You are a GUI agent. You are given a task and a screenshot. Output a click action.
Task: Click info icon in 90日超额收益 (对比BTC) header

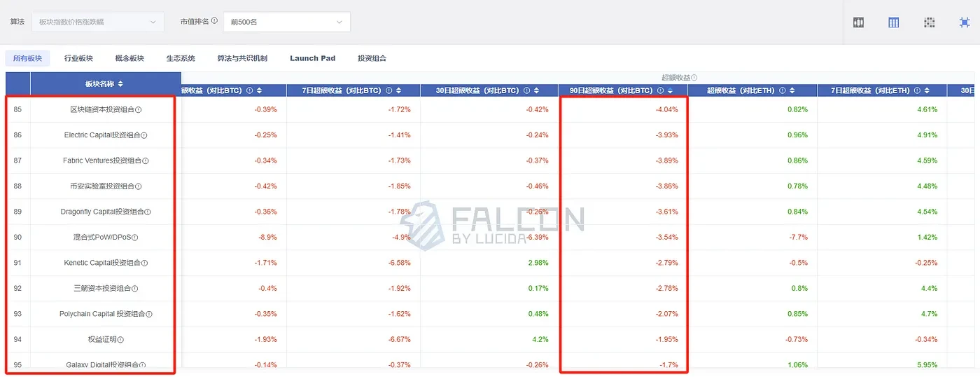coord(660,90)
